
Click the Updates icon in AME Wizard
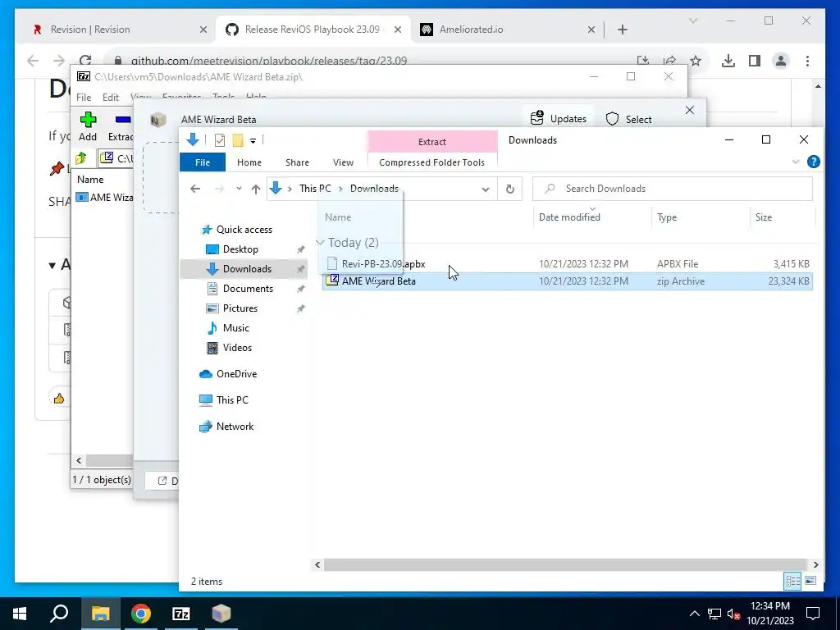click(536, 118)
